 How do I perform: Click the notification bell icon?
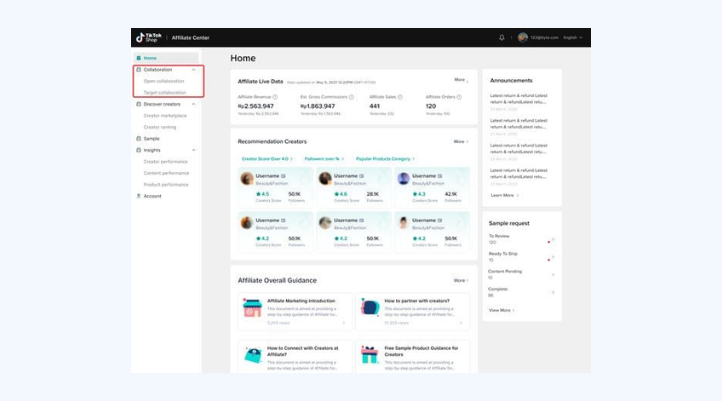(502, 37)
